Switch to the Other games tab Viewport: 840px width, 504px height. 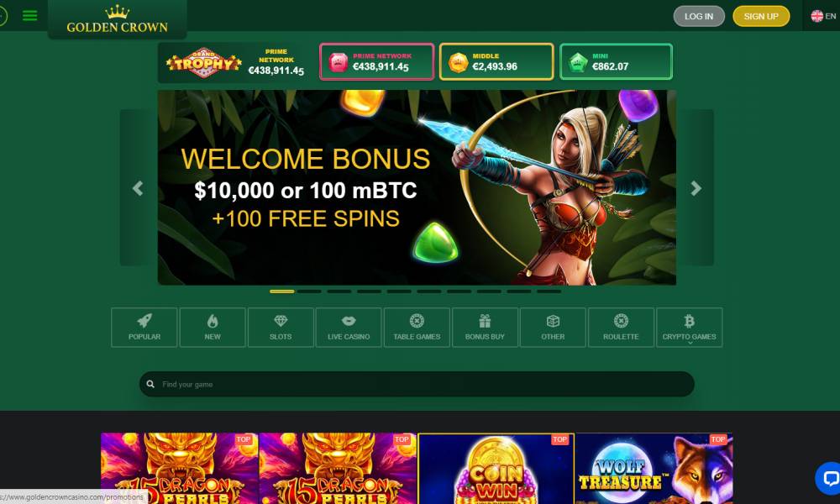click(x=553, y=328)
